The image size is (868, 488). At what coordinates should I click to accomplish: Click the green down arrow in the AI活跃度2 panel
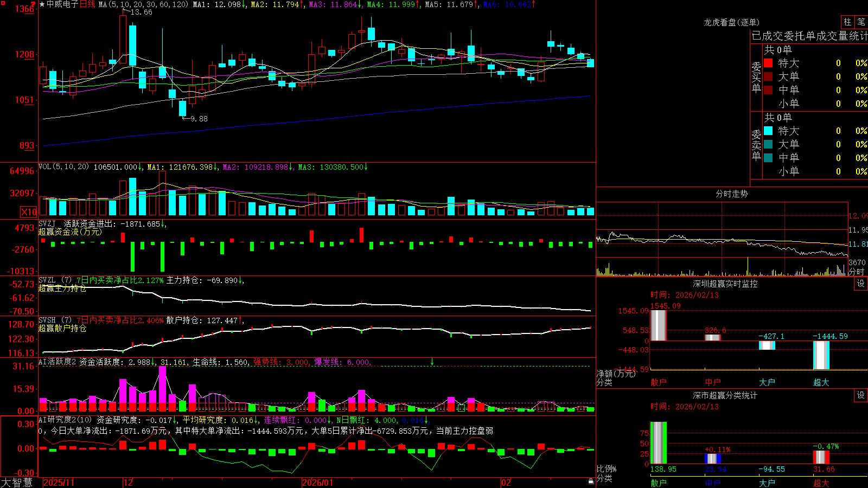[432, 361]
